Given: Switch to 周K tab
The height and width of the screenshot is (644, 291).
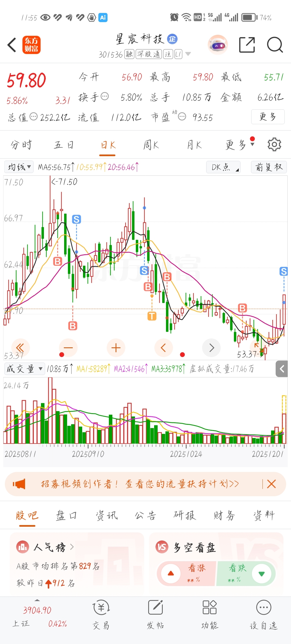Looking at the screenshot, I should point(151,145).
